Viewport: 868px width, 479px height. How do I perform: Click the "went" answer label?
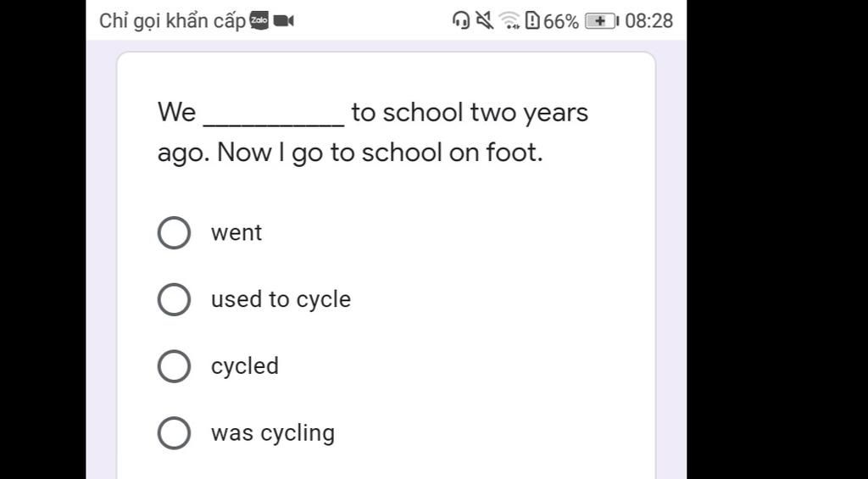(236, 233)
